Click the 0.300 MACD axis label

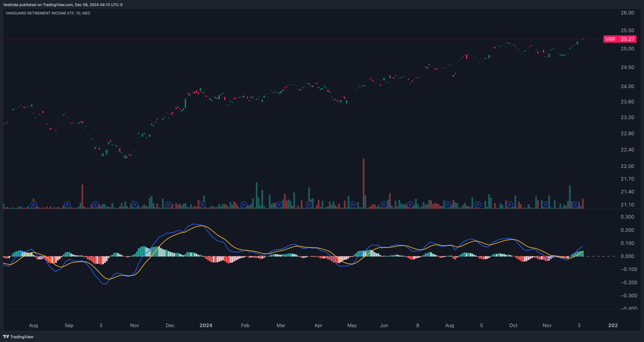pos(628,217)
